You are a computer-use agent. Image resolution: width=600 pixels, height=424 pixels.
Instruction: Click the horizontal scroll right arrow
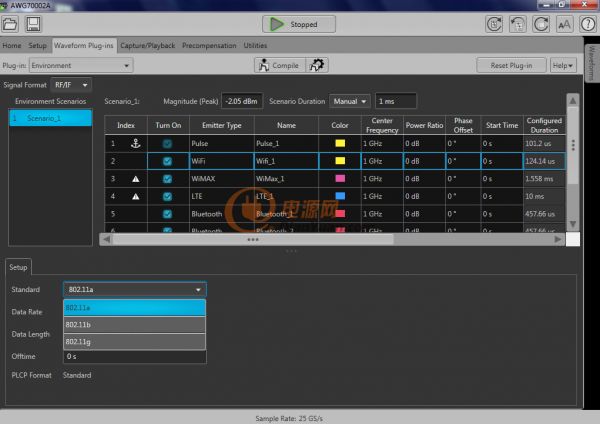tap(558, 239)
